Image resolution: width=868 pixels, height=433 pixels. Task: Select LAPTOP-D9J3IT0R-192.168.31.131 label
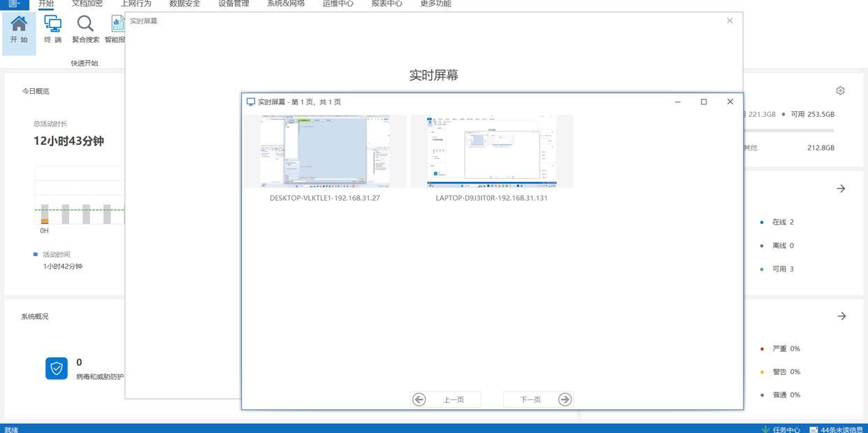(492, 198)
